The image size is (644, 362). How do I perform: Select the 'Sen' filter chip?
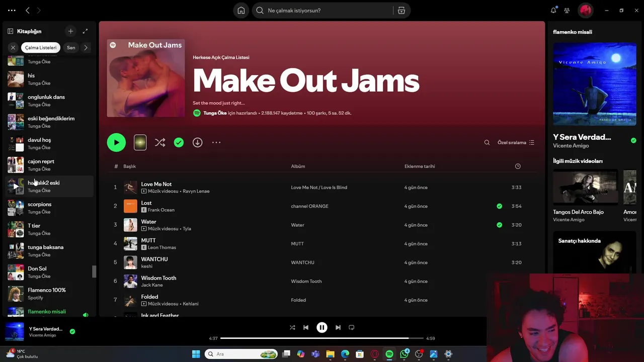click(71, 48)
